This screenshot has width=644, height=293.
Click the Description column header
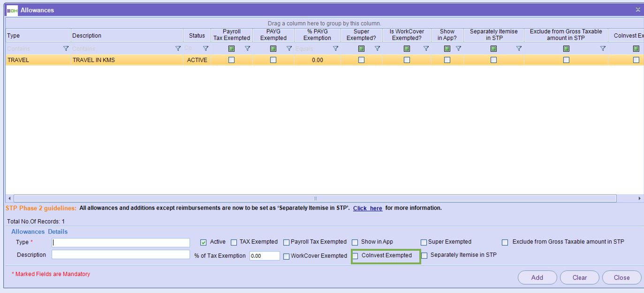(127, 36)
